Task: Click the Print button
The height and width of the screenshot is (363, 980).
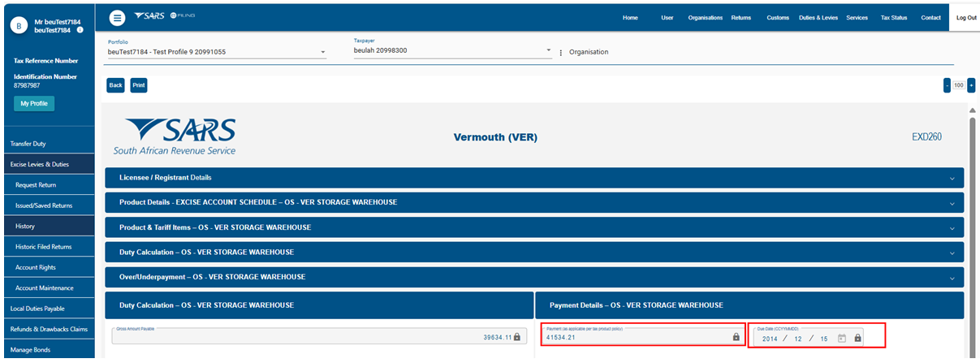Action: (x=139, y=85)
